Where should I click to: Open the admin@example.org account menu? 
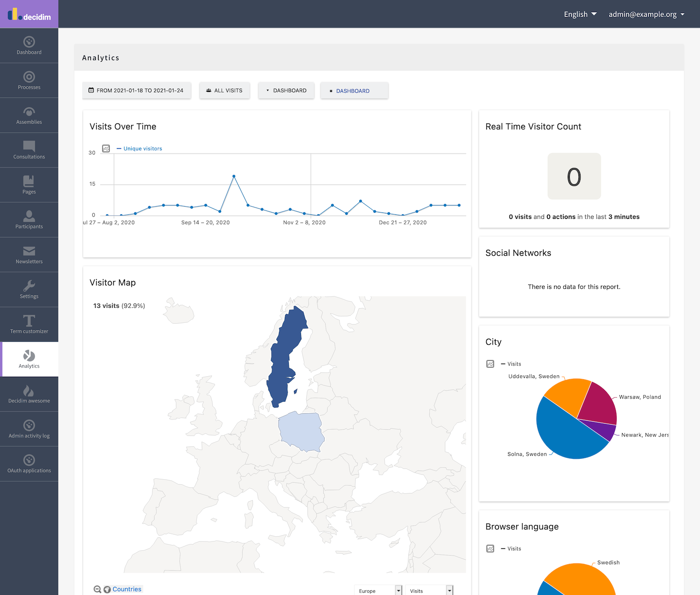647,14
